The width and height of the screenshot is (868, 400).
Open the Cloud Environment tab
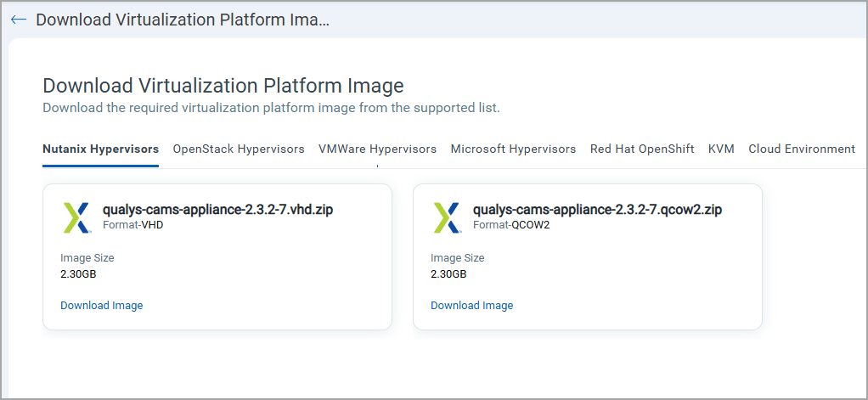click(802, 149)
